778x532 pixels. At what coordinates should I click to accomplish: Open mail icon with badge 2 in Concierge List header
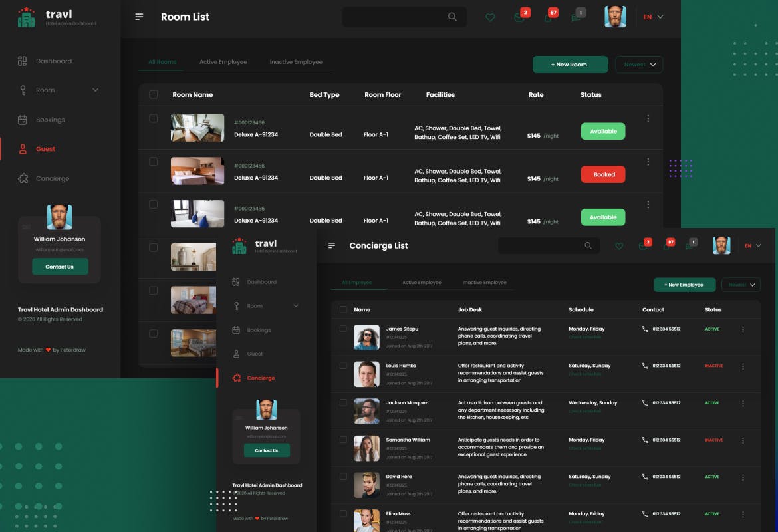tap(642, 247)
